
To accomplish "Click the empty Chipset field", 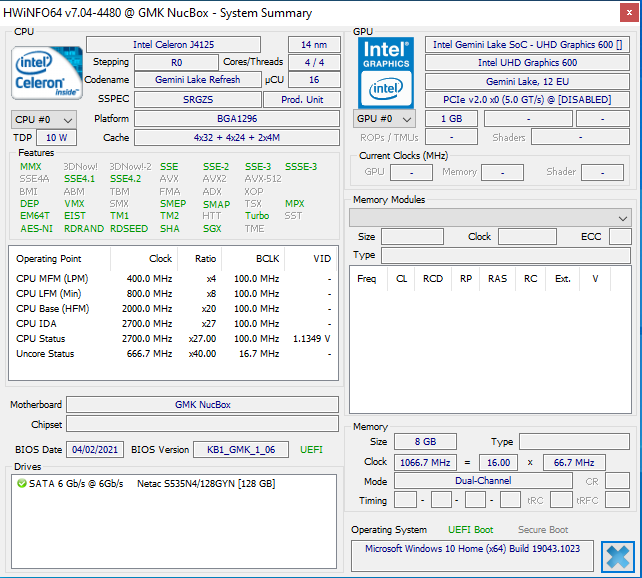I will (203, 424).
